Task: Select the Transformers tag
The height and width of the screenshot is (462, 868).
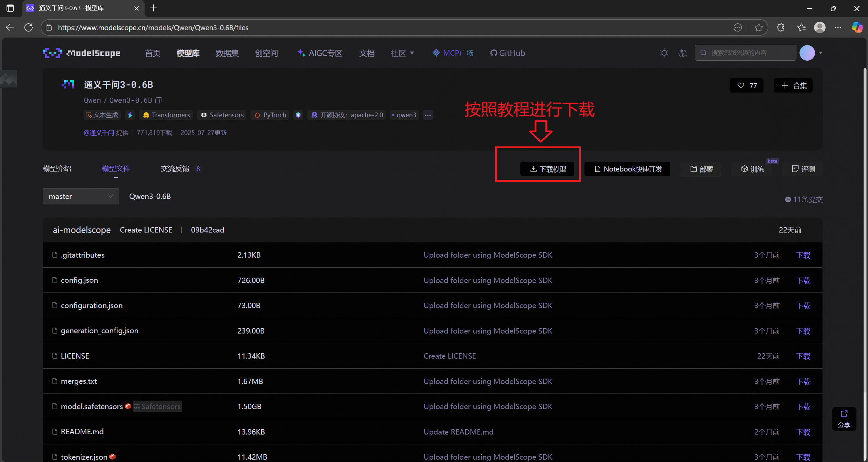Action: pos(166,115)
